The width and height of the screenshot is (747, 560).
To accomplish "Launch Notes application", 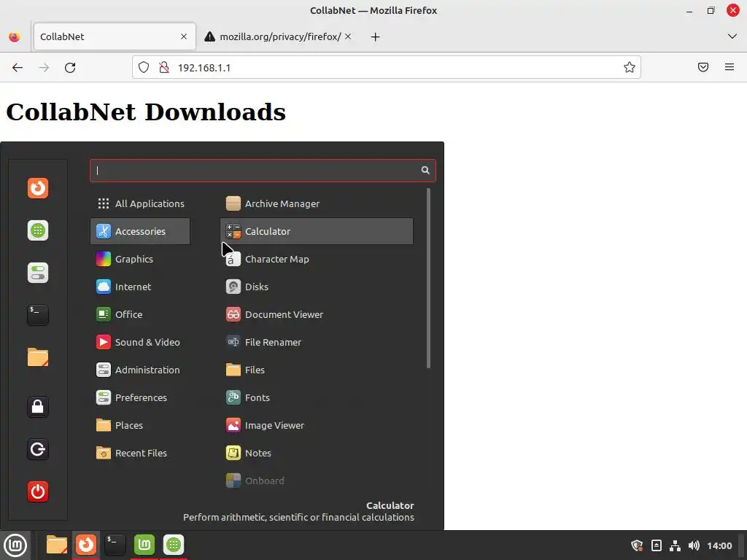I will tap(317, 453).
